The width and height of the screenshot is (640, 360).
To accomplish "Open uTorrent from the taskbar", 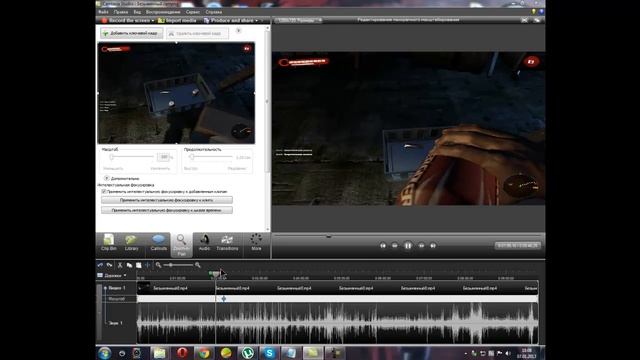I will [x=247, y=353].
